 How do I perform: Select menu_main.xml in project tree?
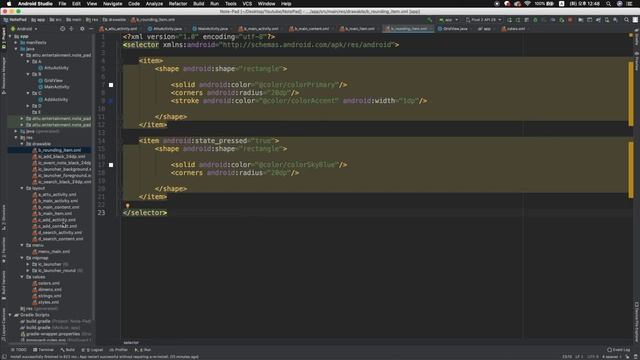pos(51,252)
